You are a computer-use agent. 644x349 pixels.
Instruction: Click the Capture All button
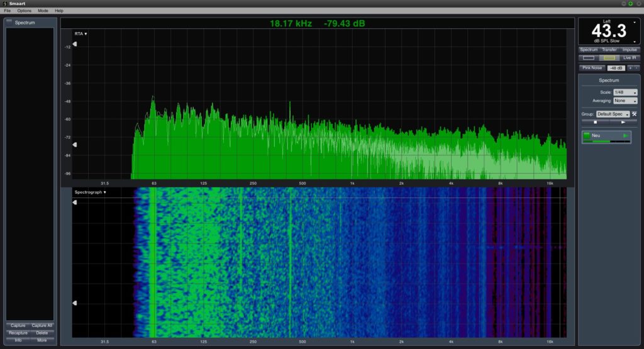(x=42, y=326)
